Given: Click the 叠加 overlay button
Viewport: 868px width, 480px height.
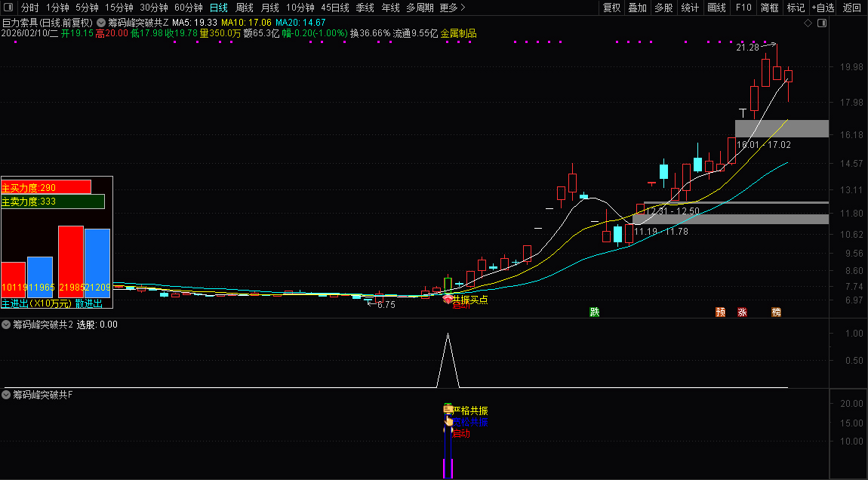Looking at the screenshot, I should point(637,8).
